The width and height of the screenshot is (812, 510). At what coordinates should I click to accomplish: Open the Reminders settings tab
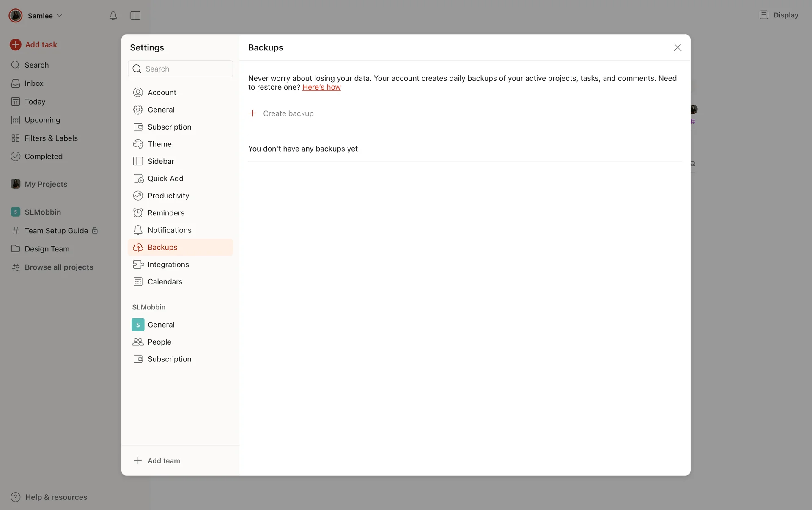click(x=166, y=213)
